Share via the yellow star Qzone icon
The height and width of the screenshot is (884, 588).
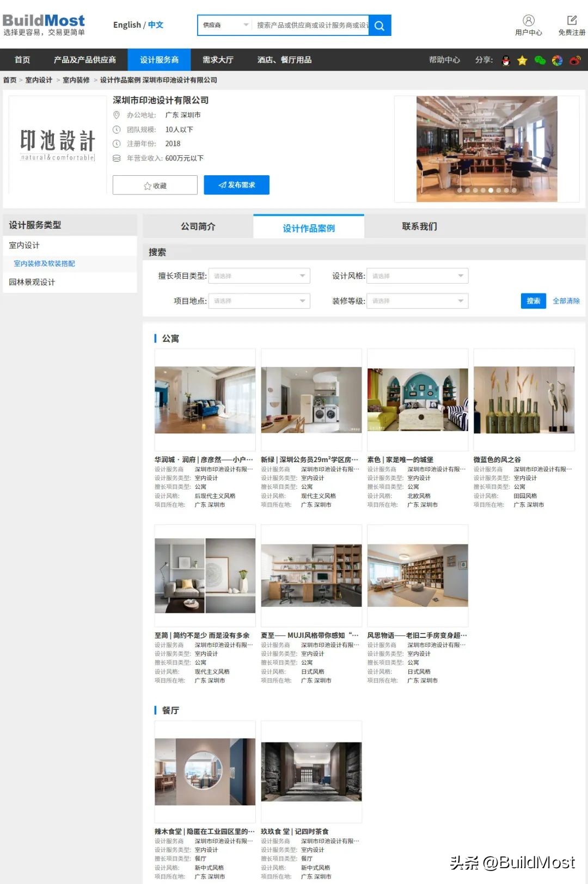[522, 60]
